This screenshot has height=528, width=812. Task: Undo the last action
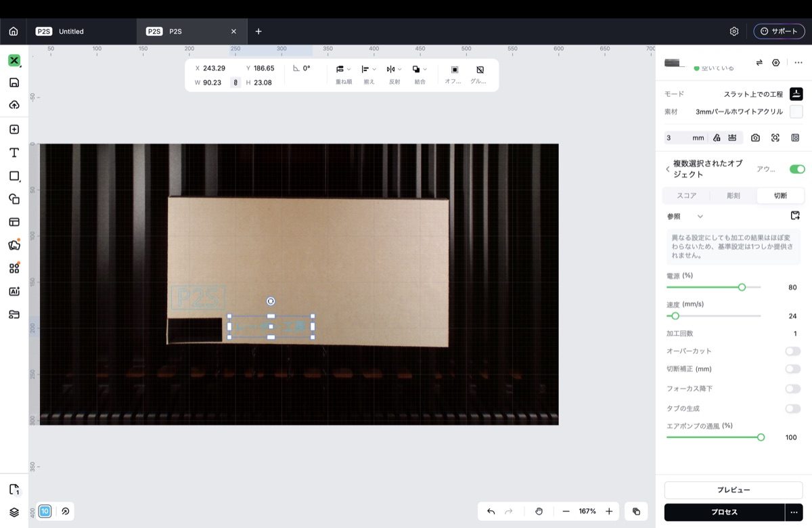tap(491, 511)
